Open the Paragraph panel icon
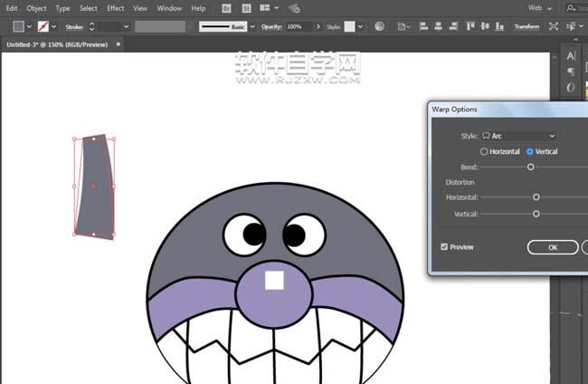This screenshot has height=384, width=588. [571, 72]
